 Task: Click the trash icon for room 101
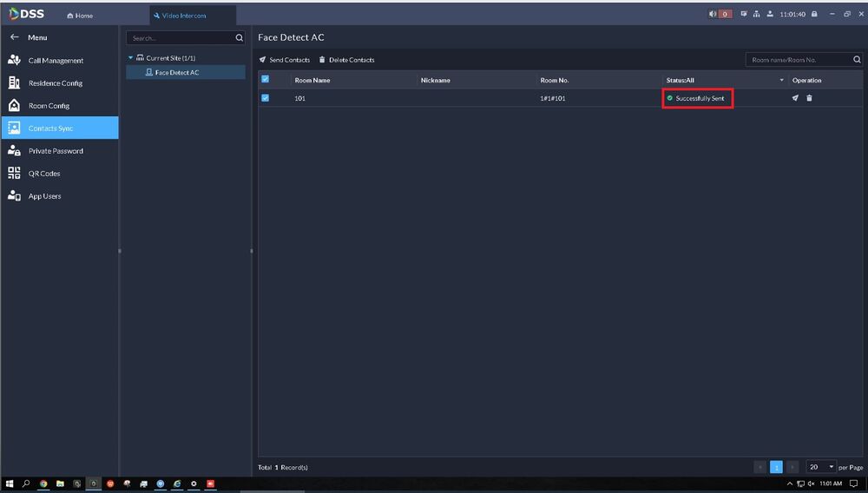point(810,98)
